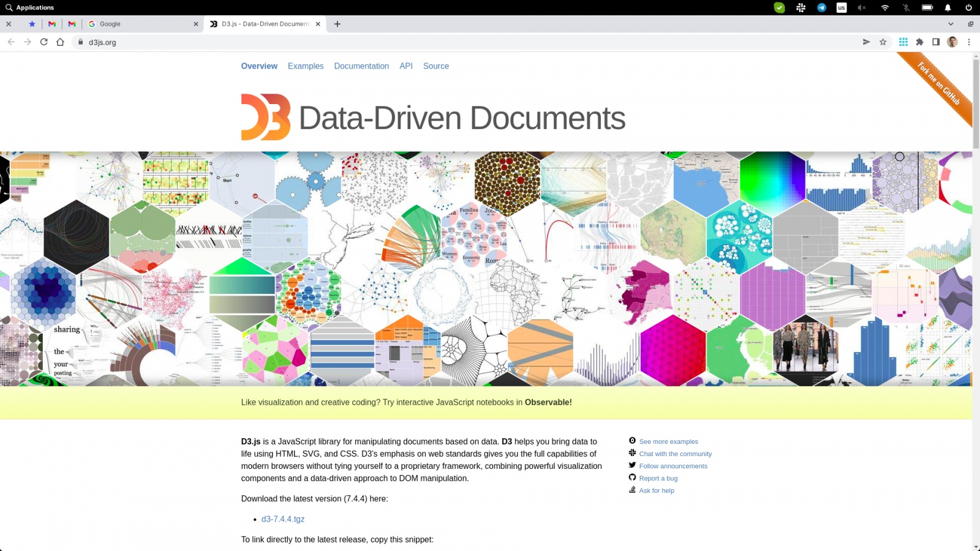Viewport: 980px width, 551px height.
Task: Open the Documentation nav link
Action: click(361, 66)
